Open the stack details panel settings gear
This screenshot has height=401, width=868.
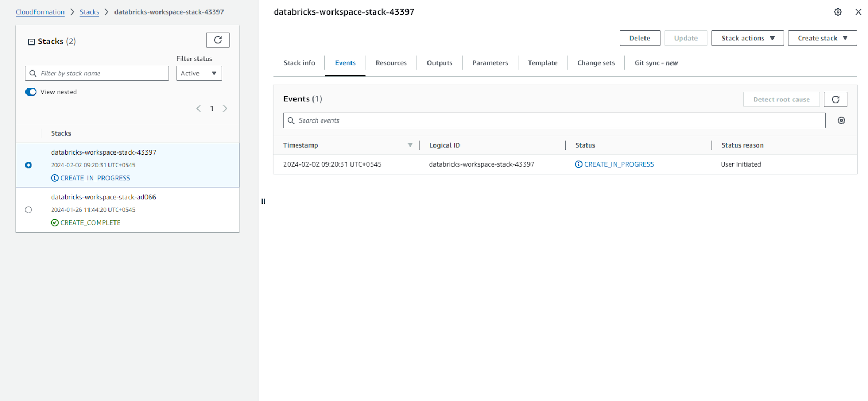point(838,12)
